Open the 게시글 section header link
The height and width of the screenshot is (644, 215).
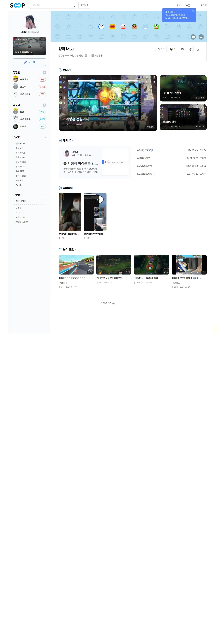pyautogui.click(x=66, y=141)
